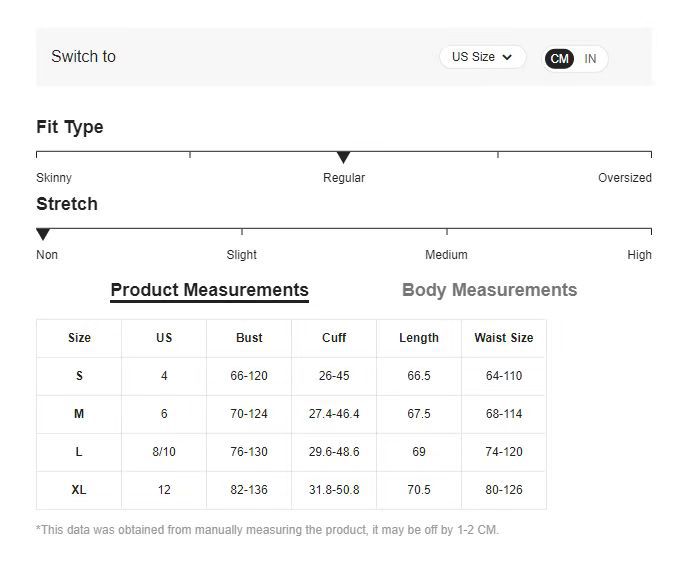Screen dimensions: 679x566
Task: Click the Regular fit label
Action: [343, 178]
